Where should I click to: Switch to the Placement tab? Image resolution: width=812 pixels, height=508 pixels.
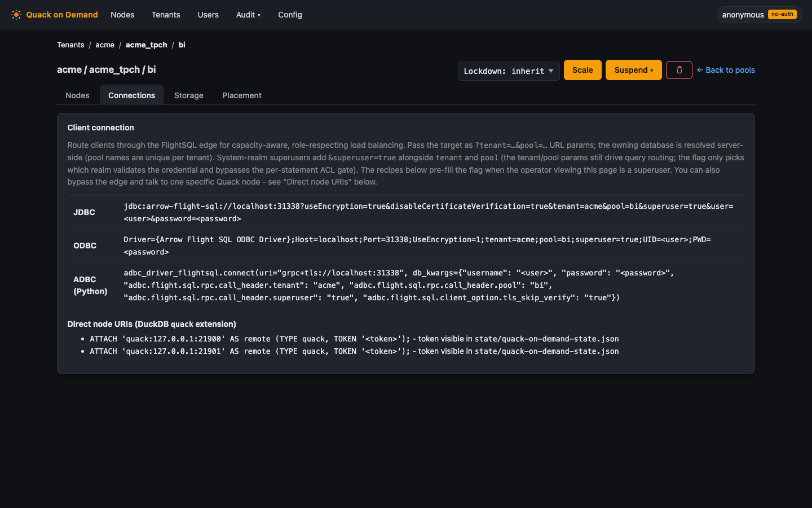tap(241, 95)
